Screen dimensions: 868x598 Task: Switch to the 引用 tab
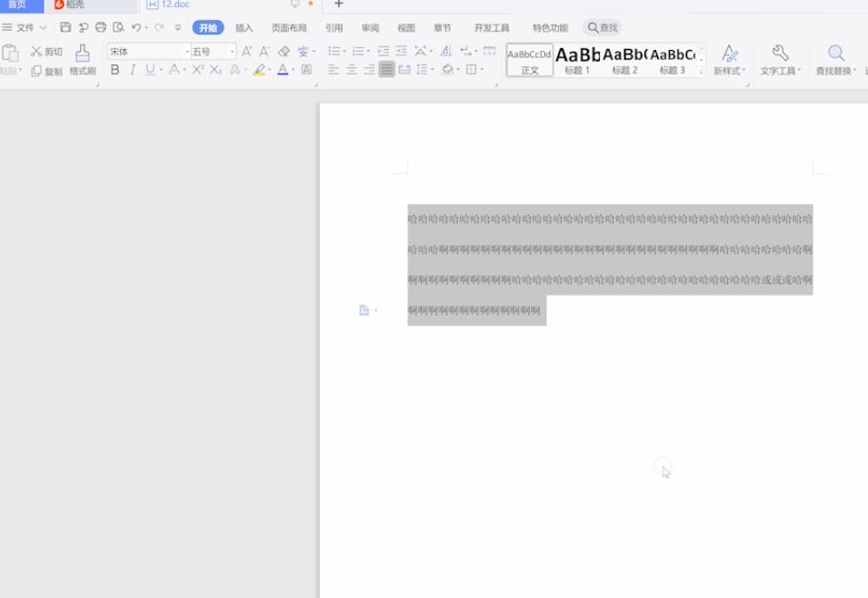pyautogui.click(x=334, y=27)
